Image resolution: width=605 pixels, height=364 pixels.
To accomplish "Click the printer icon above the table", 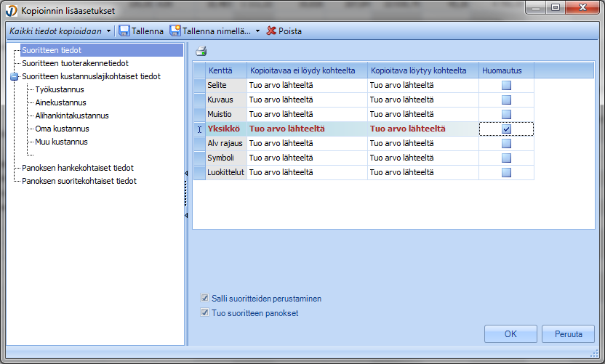I will coord(201,51).
